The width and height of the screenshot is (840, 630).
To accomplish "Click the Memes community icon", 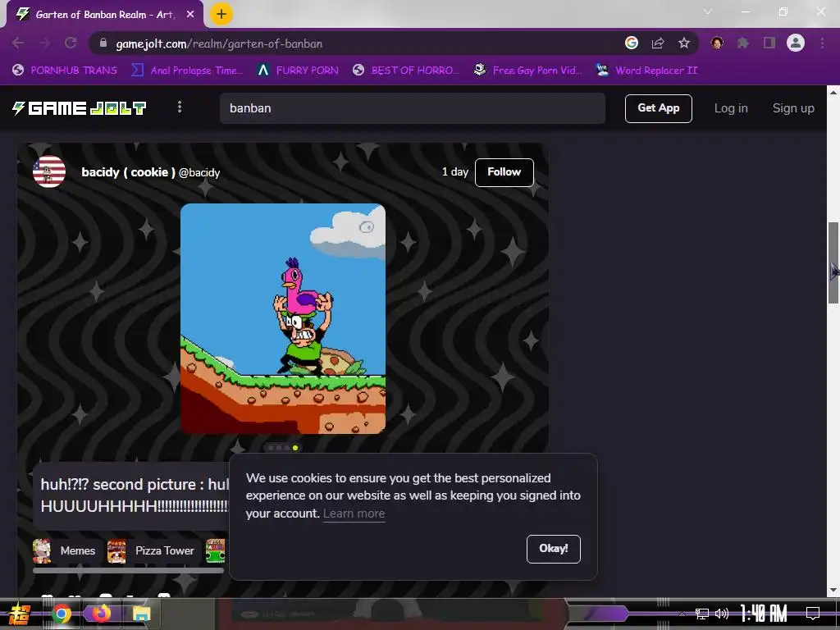I will click(42, 550).
